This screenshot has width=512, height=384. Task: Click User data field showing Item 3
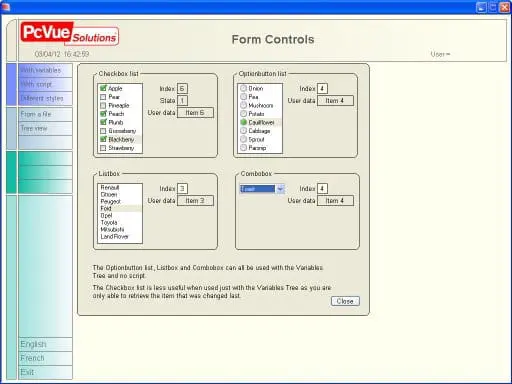[x=195, y=201]
